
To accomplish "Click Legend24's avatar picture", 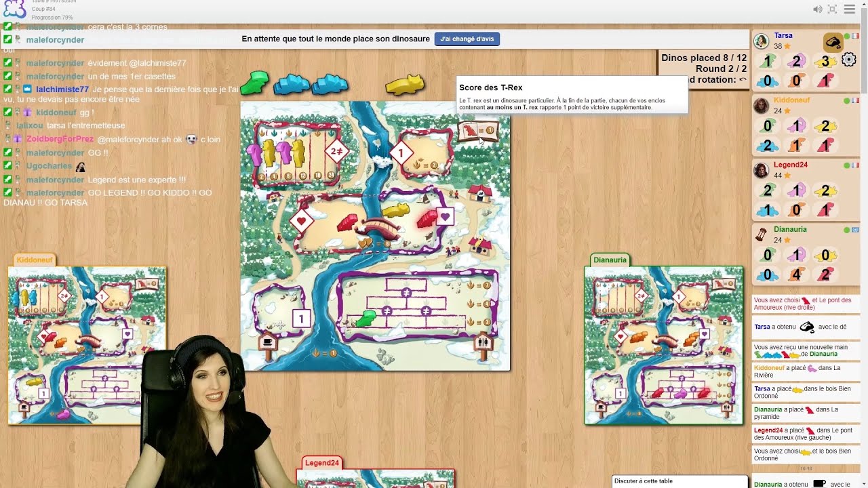I will (x=762, y=170).
